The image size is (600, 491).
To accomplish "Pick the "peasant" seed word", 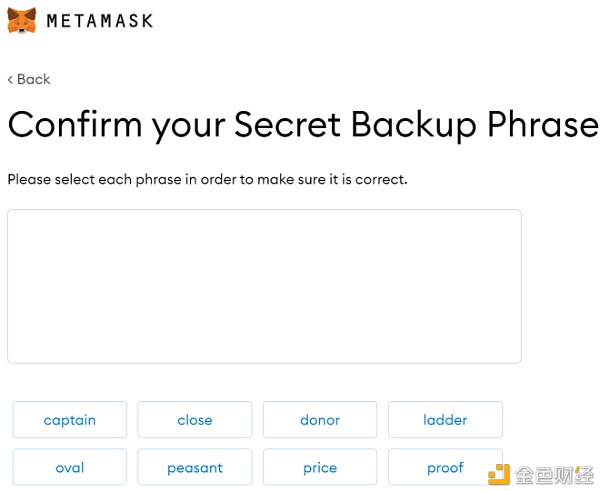I will [195, 467].
